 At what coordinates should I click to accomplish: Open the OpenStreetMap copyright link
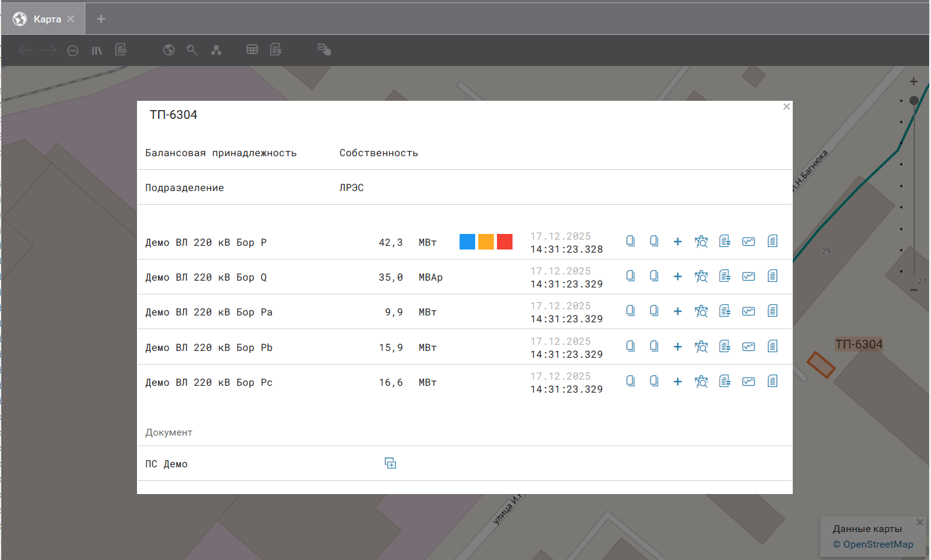(873, 544)
